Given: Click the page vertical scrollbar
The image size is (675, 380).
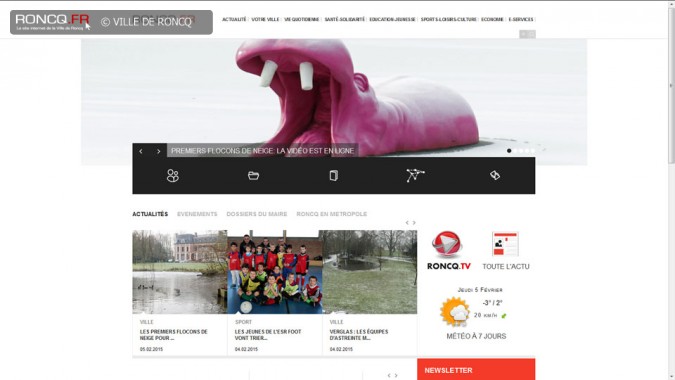Looking at the screenshot, I should 671,86.
